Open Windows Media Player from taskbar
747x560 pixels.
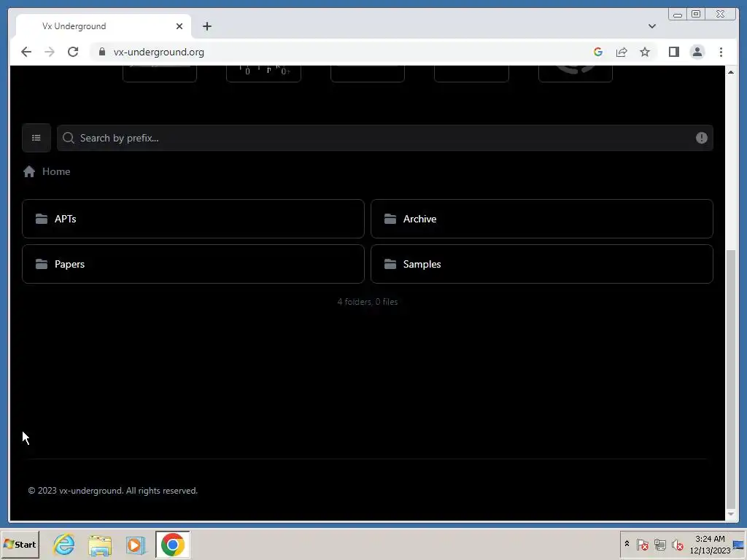pyautogui.click(x=136, y=545)
